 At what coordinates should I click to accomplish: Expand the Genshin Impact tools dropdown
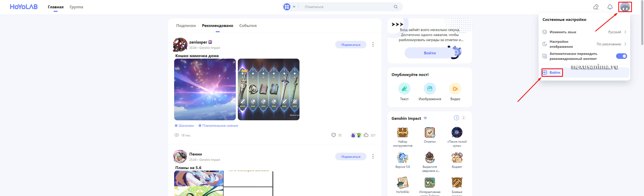[x=425, y=118]
